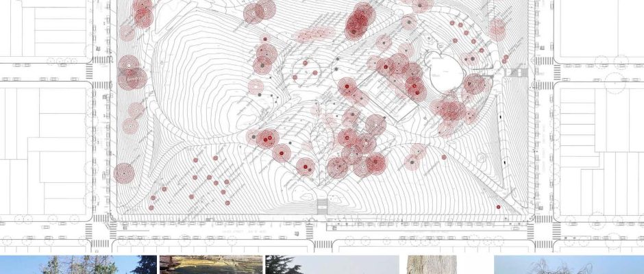The image size is (644, 274).
Task: Open the layered sandstone rock photo thumbnail
Action: pos(210,265)
